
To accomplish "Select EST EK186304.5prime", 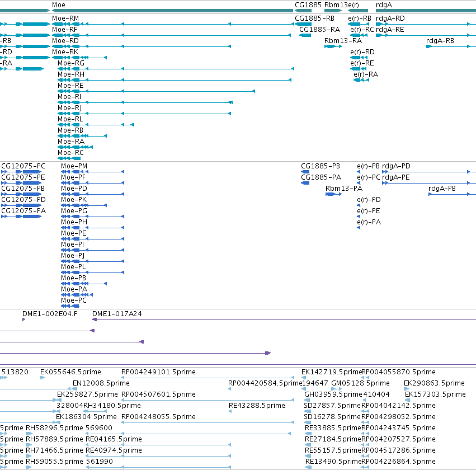I will pyautogui.click(x=86, y=417).
